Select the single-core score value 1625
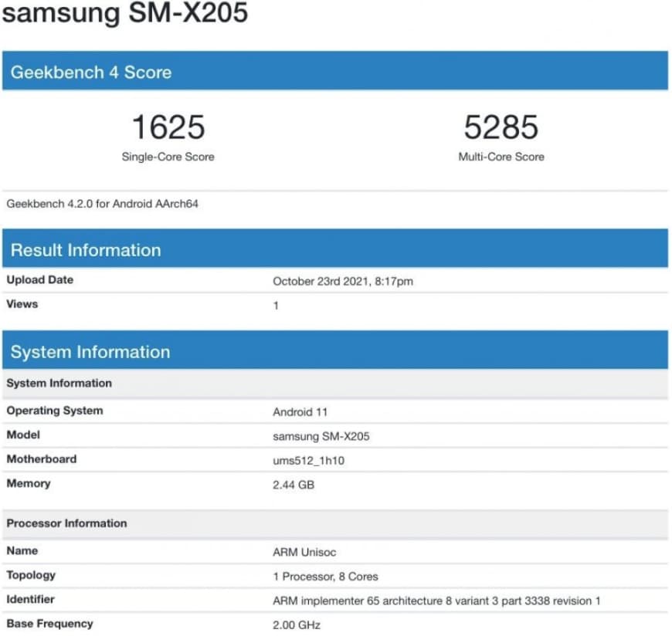The width and height of the screenshot is (672, 636). tap(168, 127)
